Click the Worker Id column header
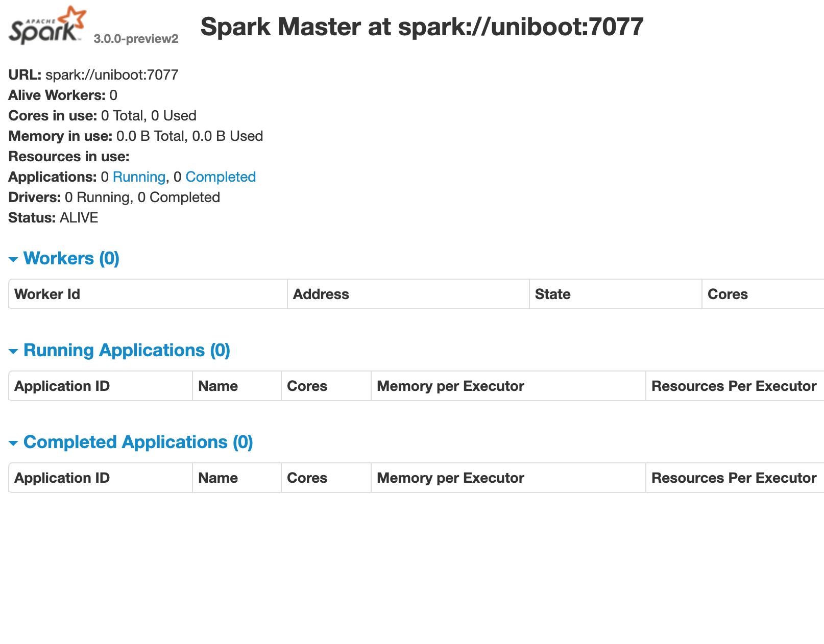Viewport: 824px width, 644px height. coord(47,294)
